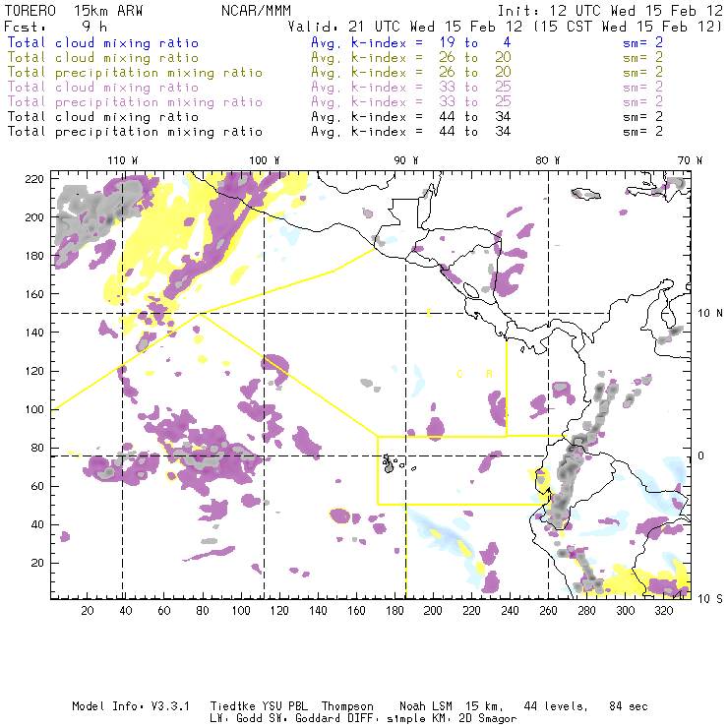Click the "260" tick on the bottom axis
Image resolution: width=728 pixels, height=728 pixels.
tap(548, 611)
